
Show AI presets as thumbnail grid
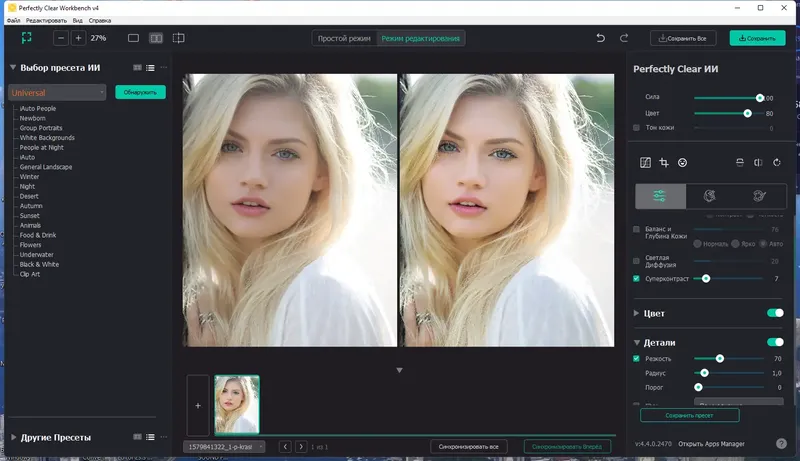click(x=137, y=68)
